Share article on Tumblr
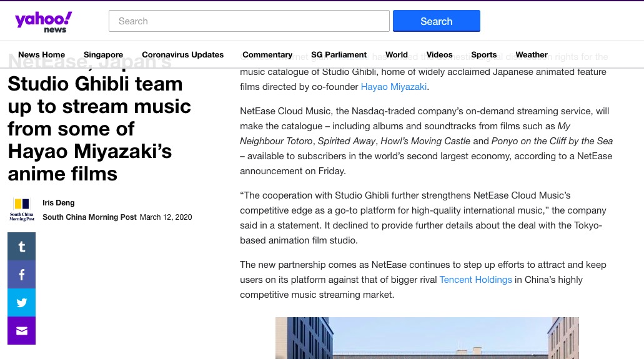Image resolution: width=644 pixels, height=359 pixels. (x=21, y=247)
